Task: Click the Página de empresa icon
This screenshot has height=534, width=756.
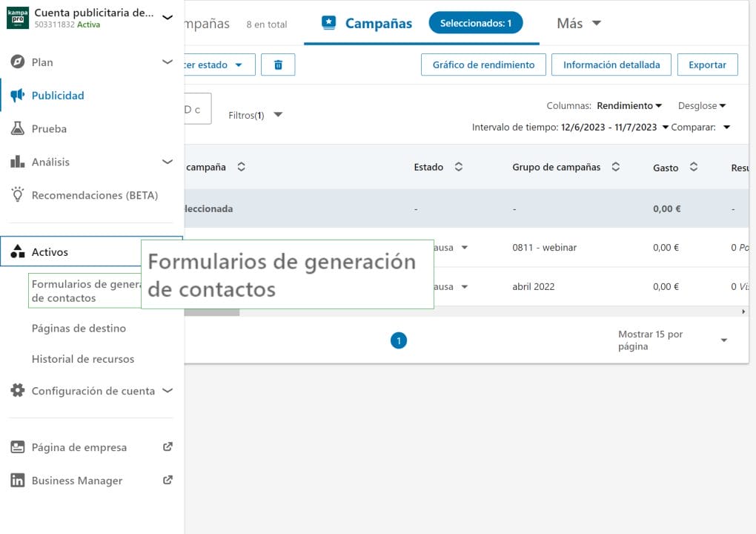Action: (x=18, y=447)
